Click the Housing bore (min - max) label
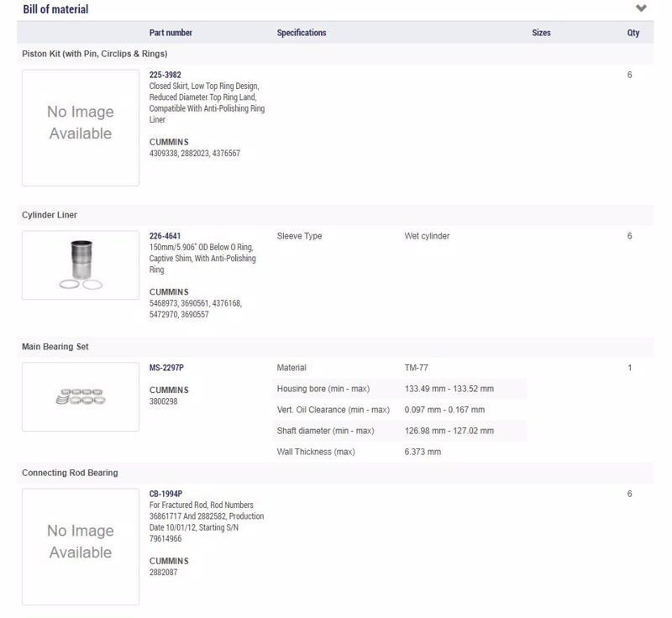This screenshot has height=618, width=672. pos(323,389)
